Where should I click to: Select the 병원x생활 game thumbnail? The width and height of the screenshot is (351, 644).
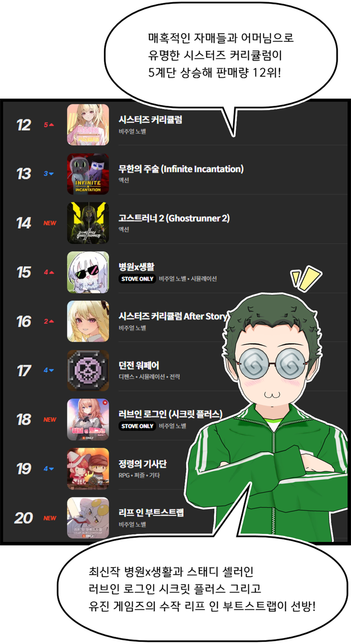[88, 272]
